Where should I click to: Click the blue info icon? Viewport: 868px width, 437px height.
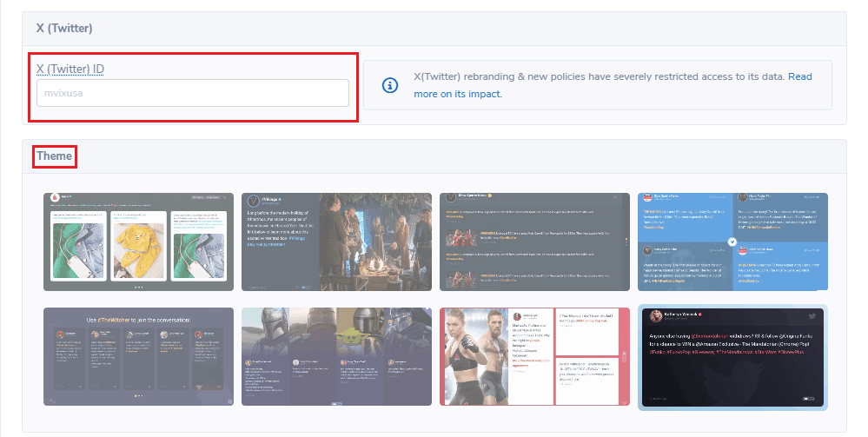[390, 85]
